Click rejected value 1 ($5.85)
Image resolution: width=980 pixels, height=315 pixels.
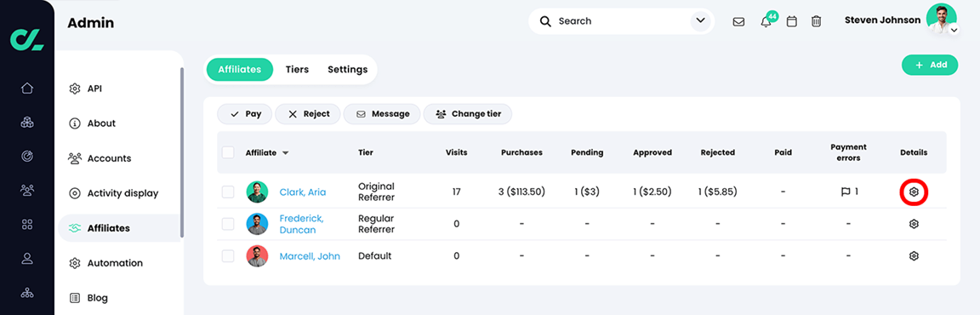[x=717, y=192]
